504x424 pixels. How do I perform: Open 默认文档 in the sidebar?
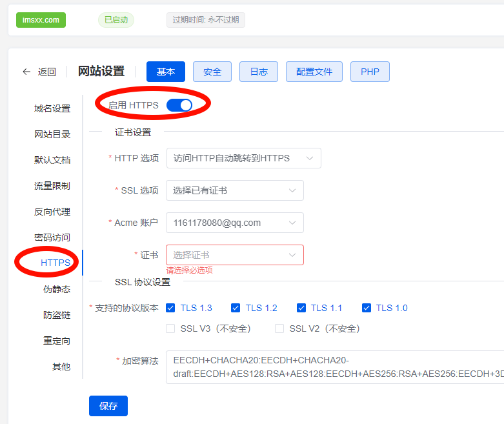tap(52, 160)
